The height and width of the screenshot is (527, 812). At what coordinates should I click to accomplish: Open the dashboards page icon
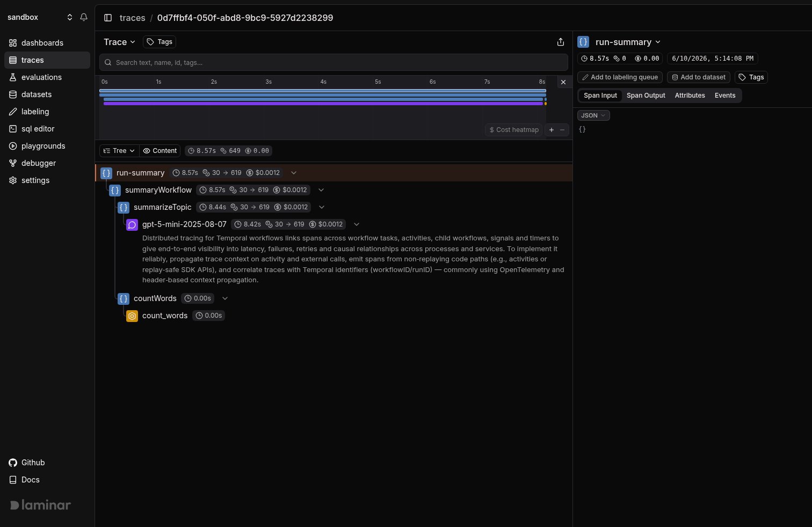[13, 43]
